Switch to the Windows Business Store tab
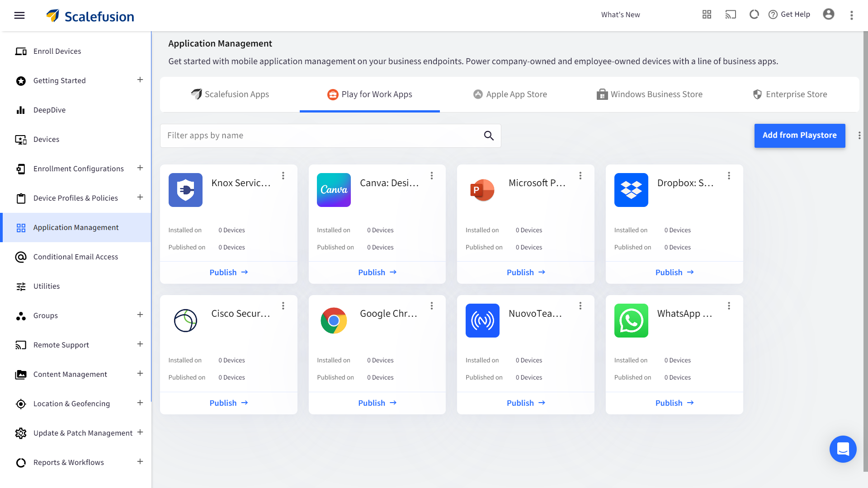 pos(650,94)
